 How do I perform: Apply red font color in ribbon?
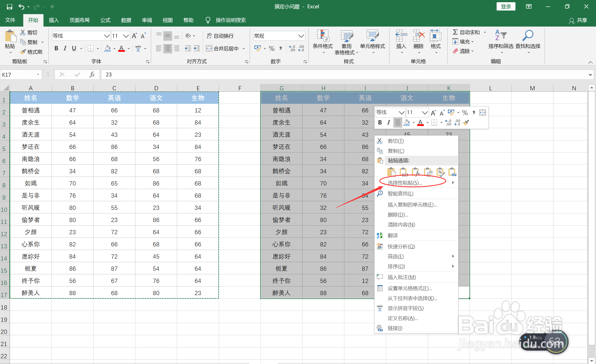(x=121, y=48)
